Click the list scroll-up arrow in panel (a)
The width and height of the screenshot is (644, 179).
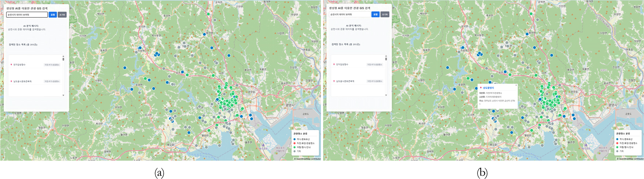[63, 56]
